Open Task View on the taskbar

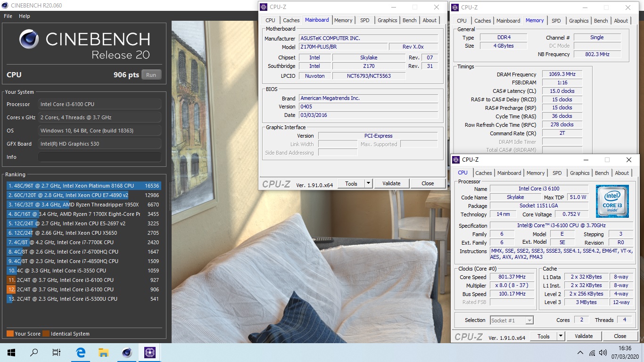point(57,353)
